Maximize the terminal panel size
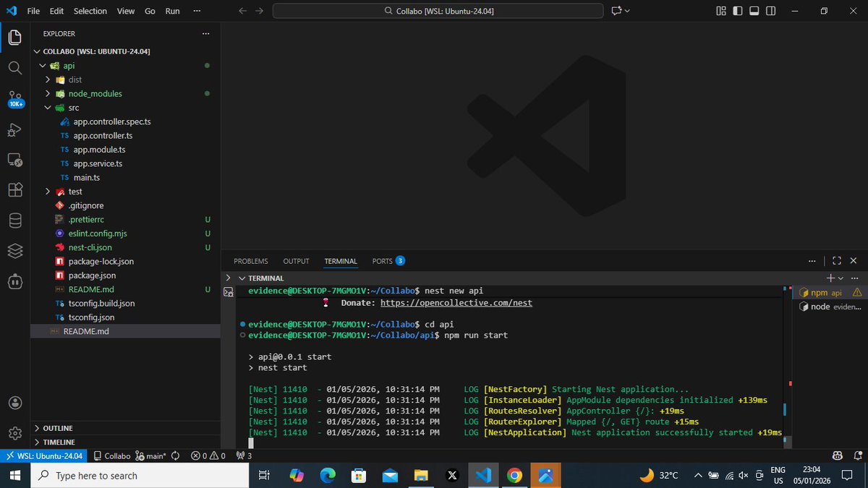 click(837, 261)
